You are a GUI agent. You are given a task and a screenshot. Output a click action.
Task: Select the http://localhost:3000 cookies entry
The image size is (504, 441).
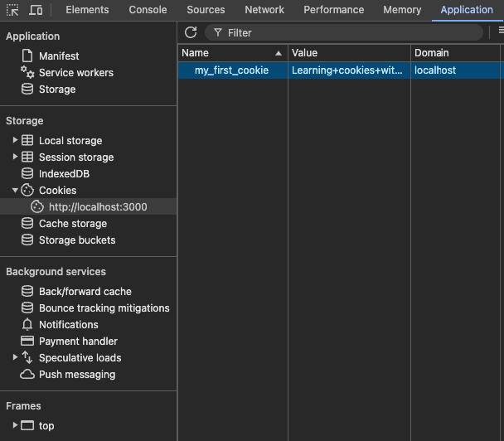tap(97, 207)
